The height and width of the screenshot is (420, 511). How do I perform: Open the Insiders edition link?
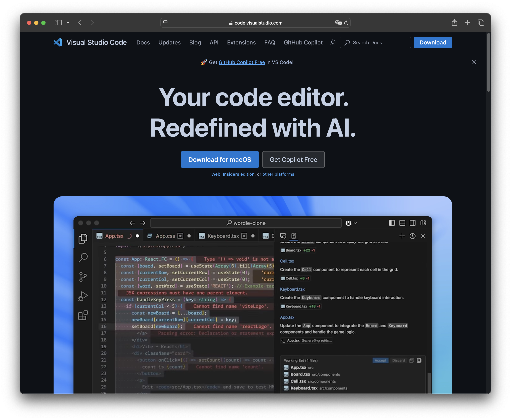238,174
